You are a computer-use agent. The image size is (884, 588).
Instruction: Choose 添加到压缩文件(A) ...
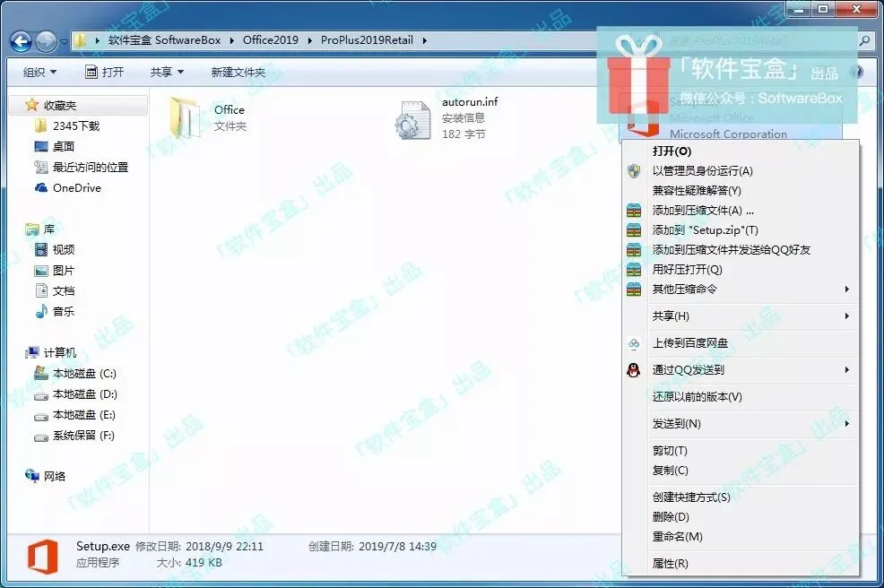[741, 211]
